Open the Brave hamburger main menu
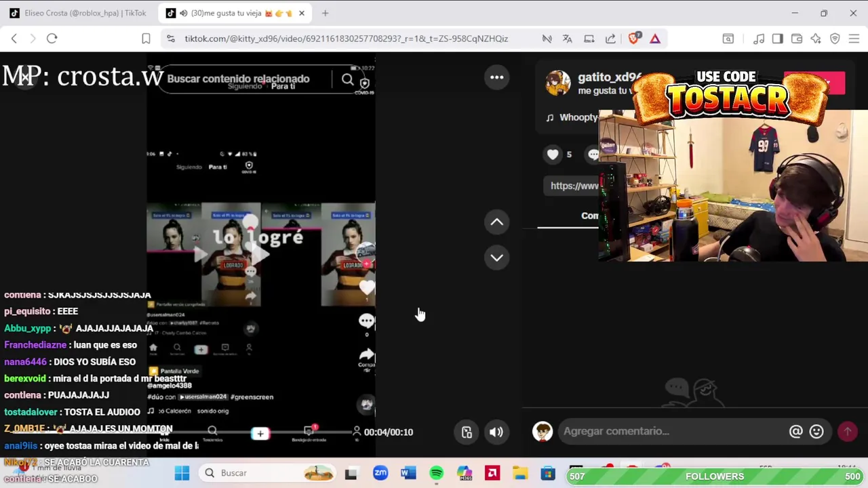Screen dimensions: 868x488 tap(854, 39)
